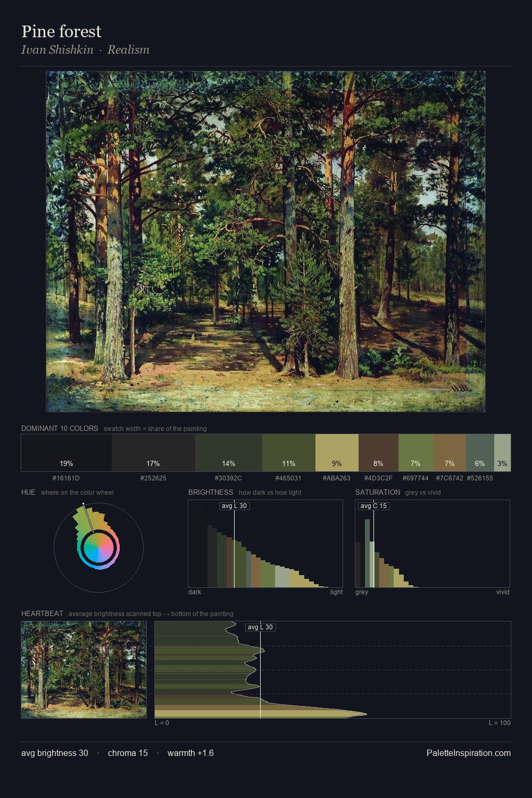Viewport: 532px width, 798px height.
Task: Pick the 14% dark green swatch
Action: (x=229, y=453)
